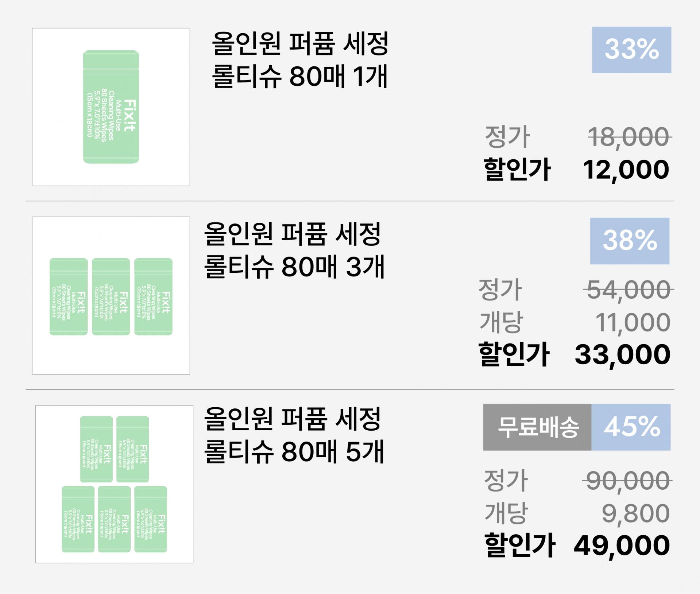Click the 9,800 per-unit price

[x=636, y=513]
